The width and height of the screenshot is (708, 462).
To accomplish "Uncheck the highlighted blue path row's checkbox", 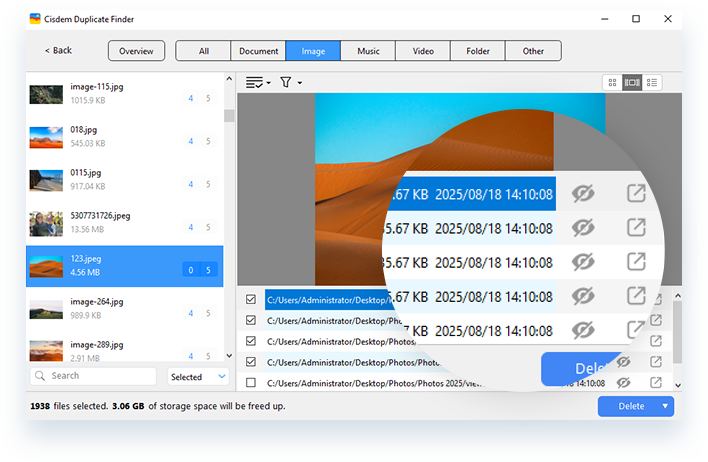I will (x=251, y=299).
